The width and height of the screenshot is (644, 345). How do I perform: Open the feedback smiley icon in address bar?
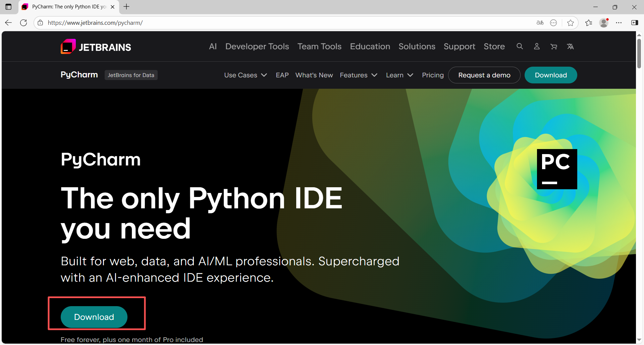click(553, 23)
